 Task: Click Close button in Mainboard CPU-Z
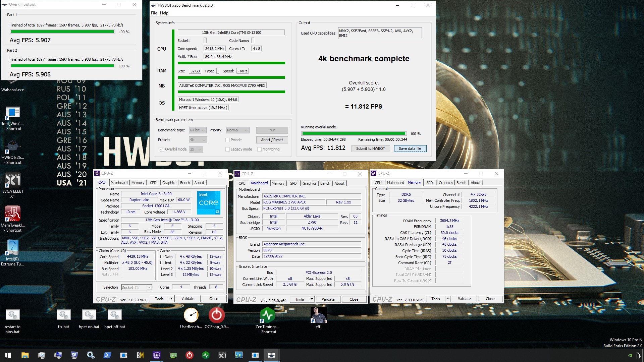pos(354,299)
